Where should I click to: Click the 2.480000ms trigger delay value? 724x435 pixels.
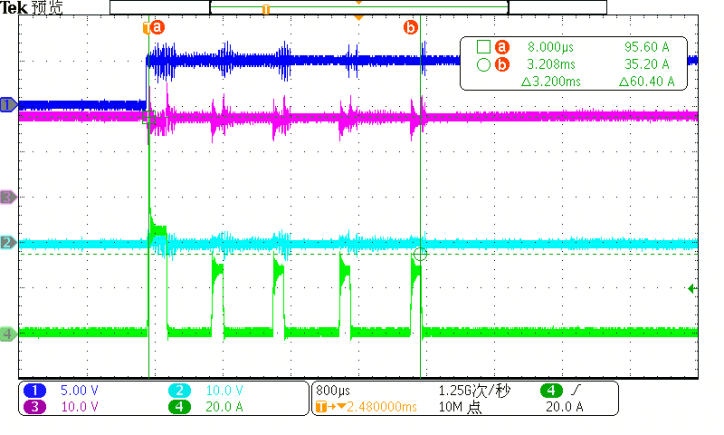(x=381, y=407)
